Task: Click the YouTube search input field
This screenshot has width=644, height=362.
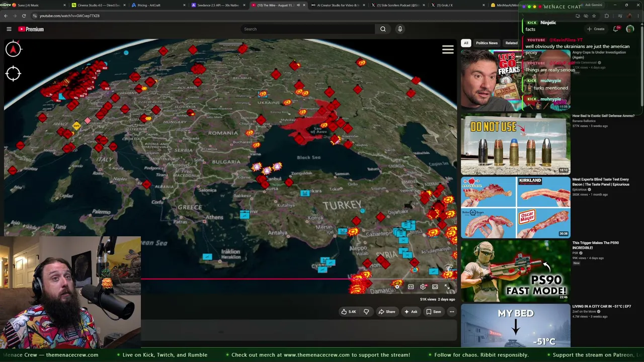Action: click(x=308, y=29)
